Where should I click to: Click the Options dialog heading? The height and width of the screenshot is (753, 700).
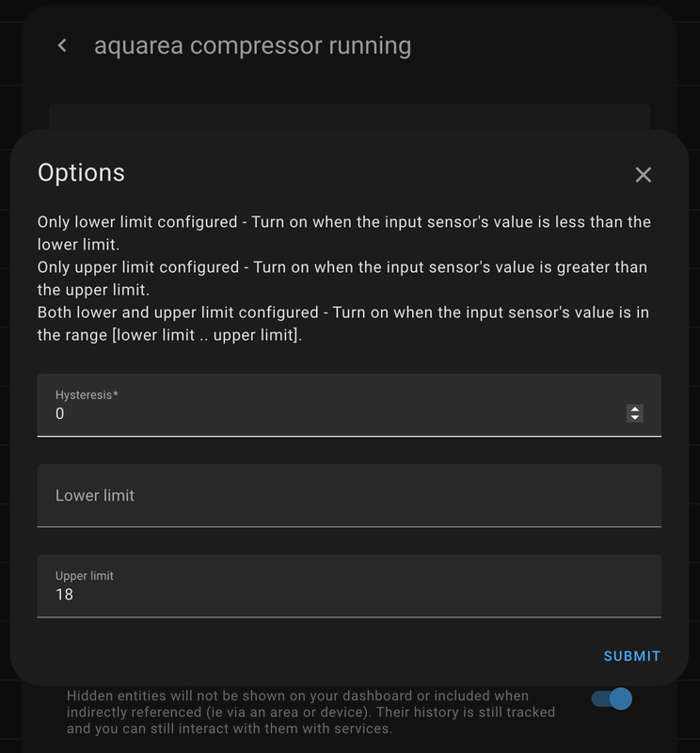(x=81, y=172)
